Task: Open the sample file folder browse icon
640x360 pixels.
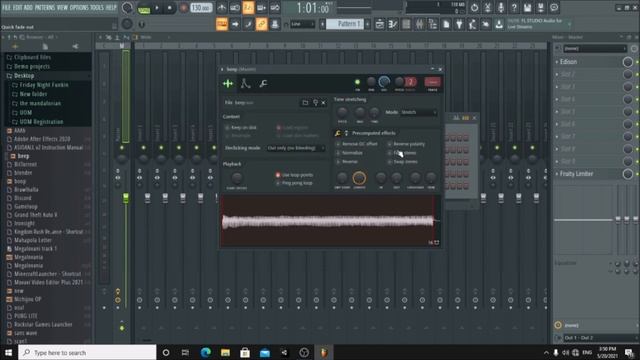Action: tap(305, 102)
